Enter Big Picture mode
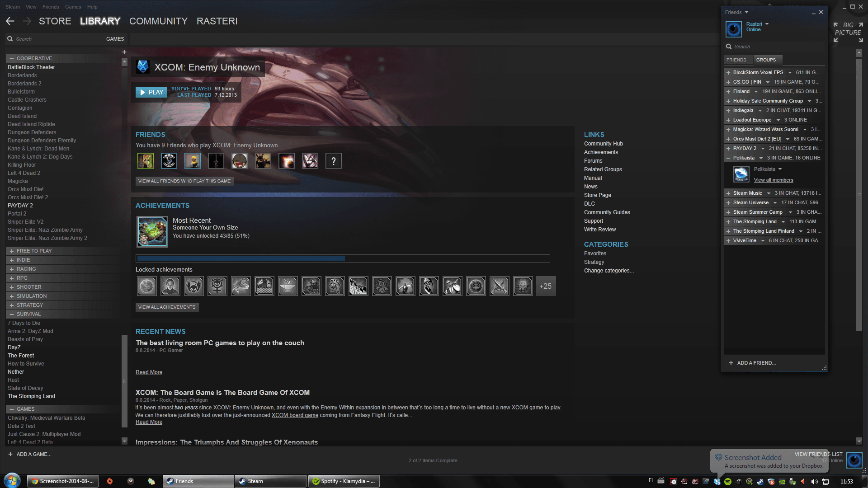Viewport: 868px width, 488px height. click(848, 33)
